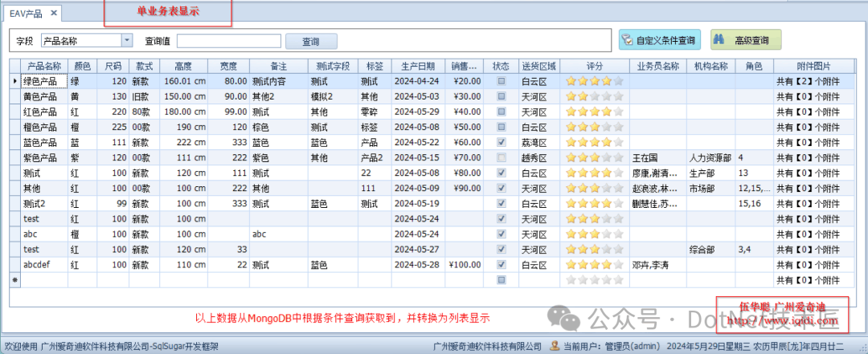Close the EAV产品 tab

coord(54,13)
